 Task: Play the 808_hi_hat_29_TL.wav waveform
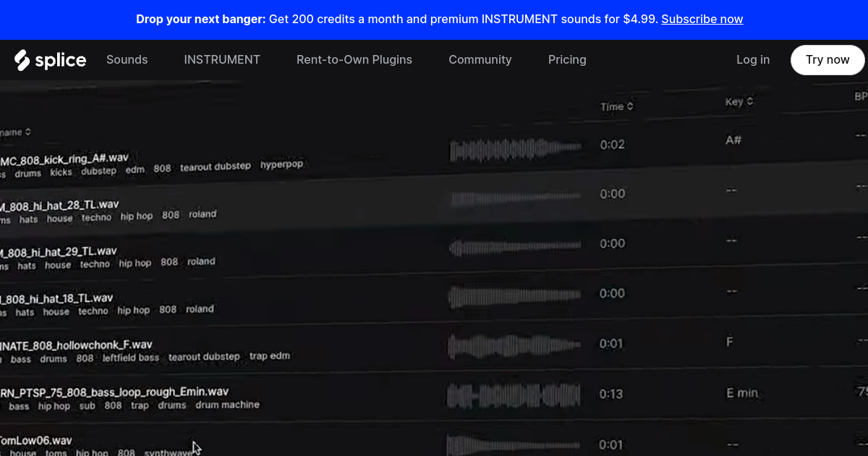[516, 248]
